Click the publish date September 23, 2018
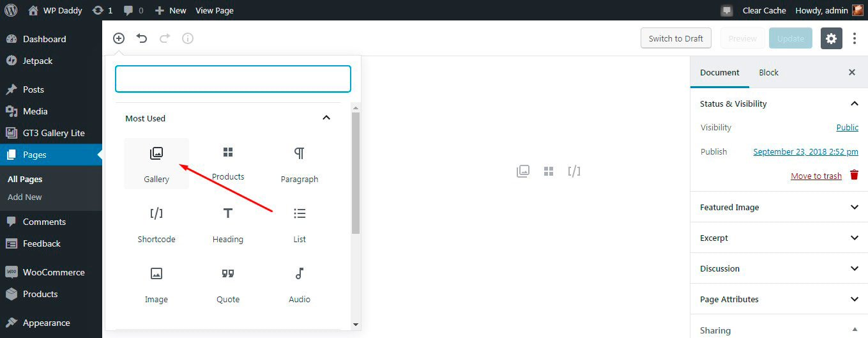Image resolution: width=868 pixels, height=338 pixels. tap(806, 151)
